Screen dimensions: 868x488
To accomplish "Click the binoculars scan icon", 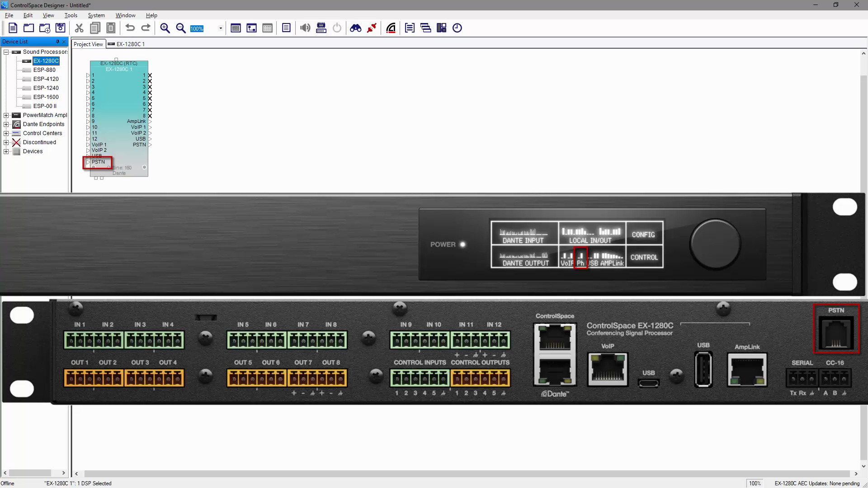I will [x=356, y=28].
